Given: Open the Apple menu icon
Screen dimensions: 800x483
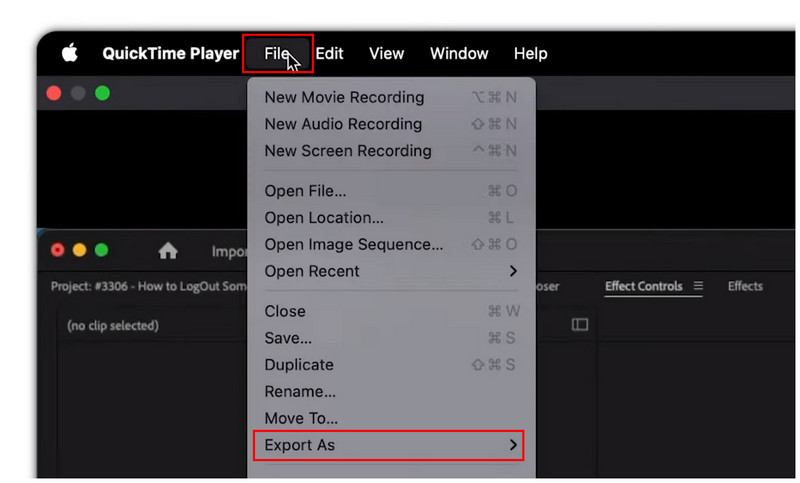Looking at the screenshot, I should click(70, 53).
